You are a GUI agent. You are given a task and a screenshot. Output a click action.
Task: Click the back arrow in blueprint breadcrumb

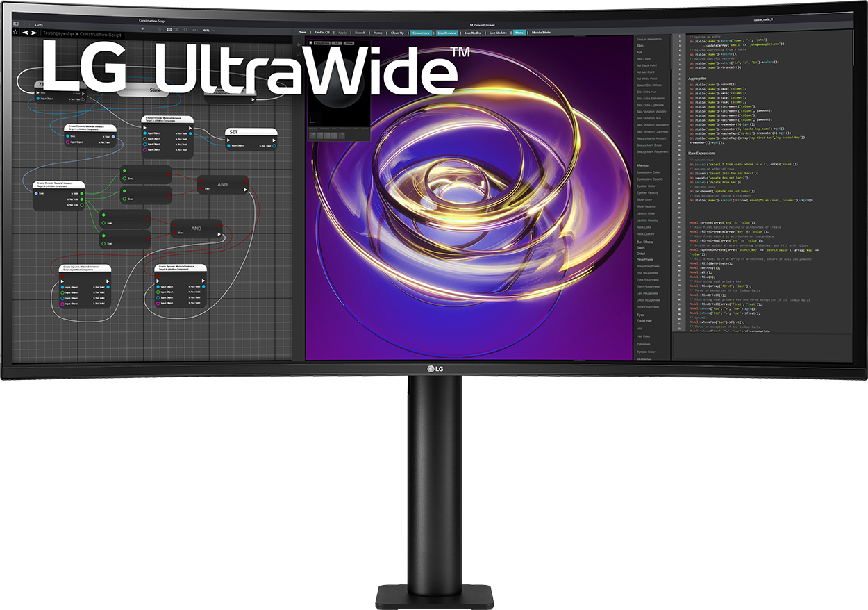[25, 33]
